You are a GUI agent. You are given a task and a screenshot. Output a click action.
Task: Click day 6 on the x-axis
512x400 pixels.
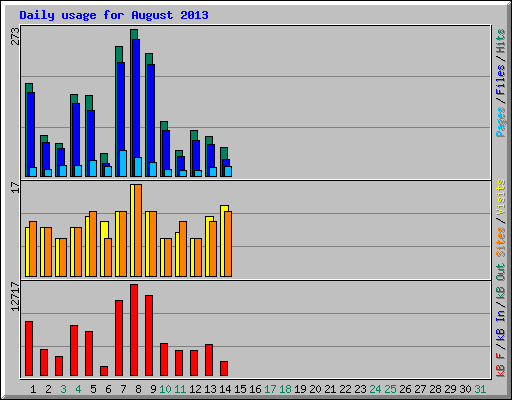108,389
